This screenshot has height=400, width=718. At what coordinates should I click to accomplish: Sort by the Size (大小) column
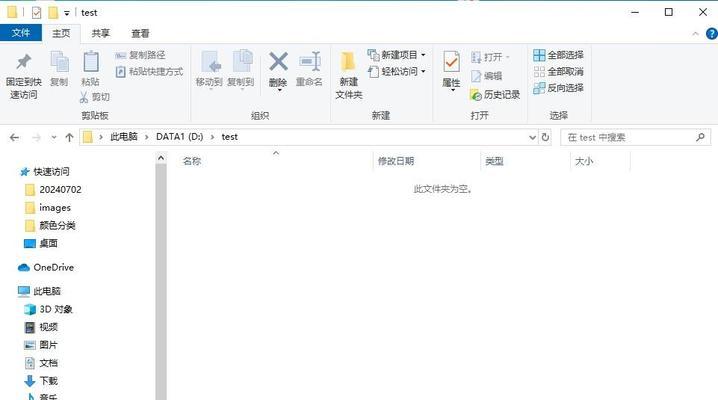point(584,161)
